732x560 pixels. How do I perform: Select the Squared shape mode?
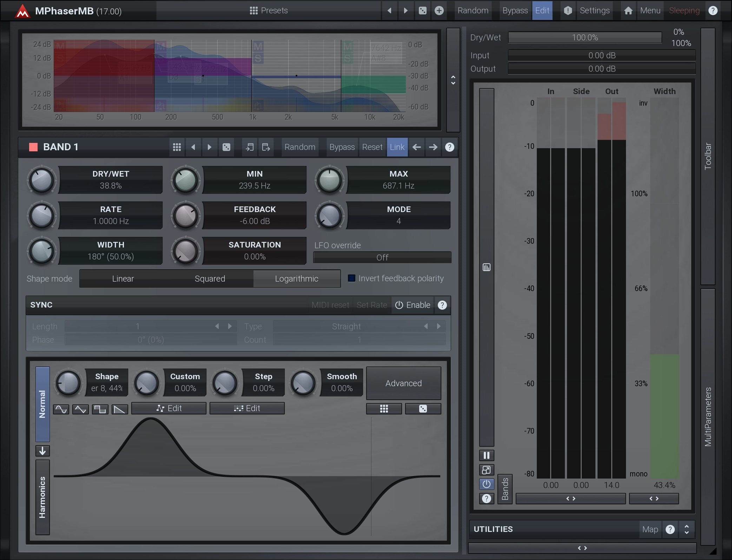210,279
